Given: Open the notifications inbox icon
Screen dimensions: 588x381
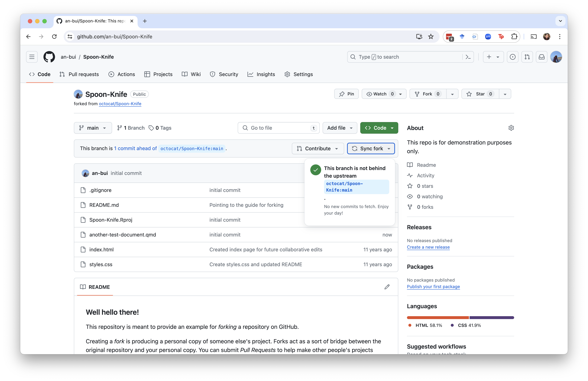Looking at the screenshot, I should click(541, 57).
